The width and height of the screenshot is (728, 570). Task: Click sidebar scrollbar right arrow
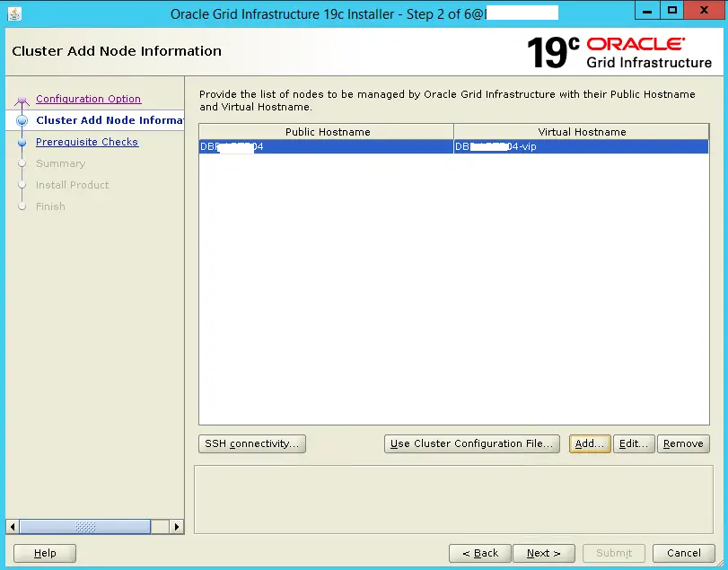click(177, 527)
